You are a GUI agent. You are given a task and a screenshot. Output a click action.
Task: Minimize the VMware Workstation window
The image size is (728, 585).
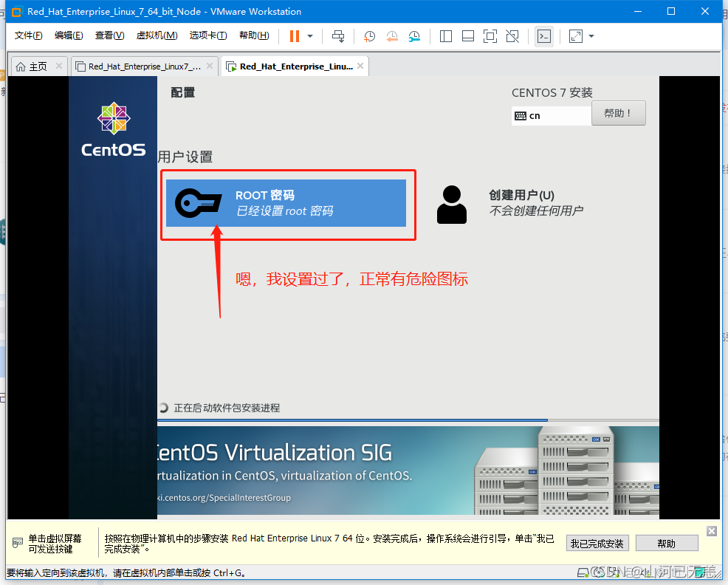[x=638, y=11]
